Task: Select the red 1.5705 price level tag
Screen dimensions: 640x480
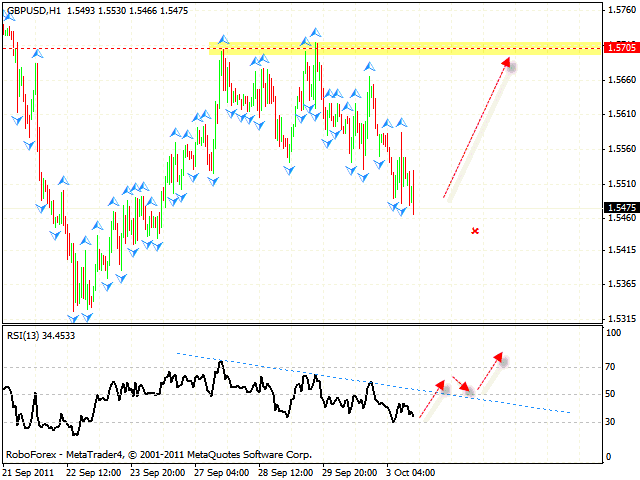Action: pos(619,47)
